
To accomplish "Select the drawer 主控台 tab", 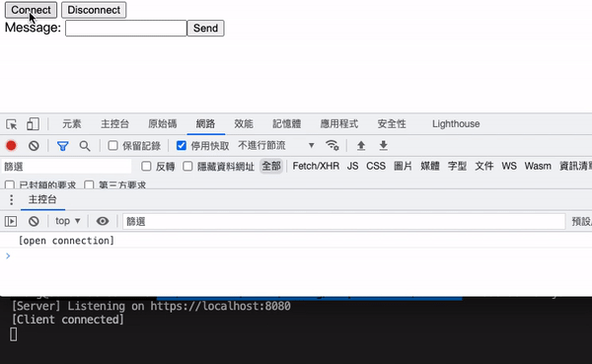I will click(42, 199).
